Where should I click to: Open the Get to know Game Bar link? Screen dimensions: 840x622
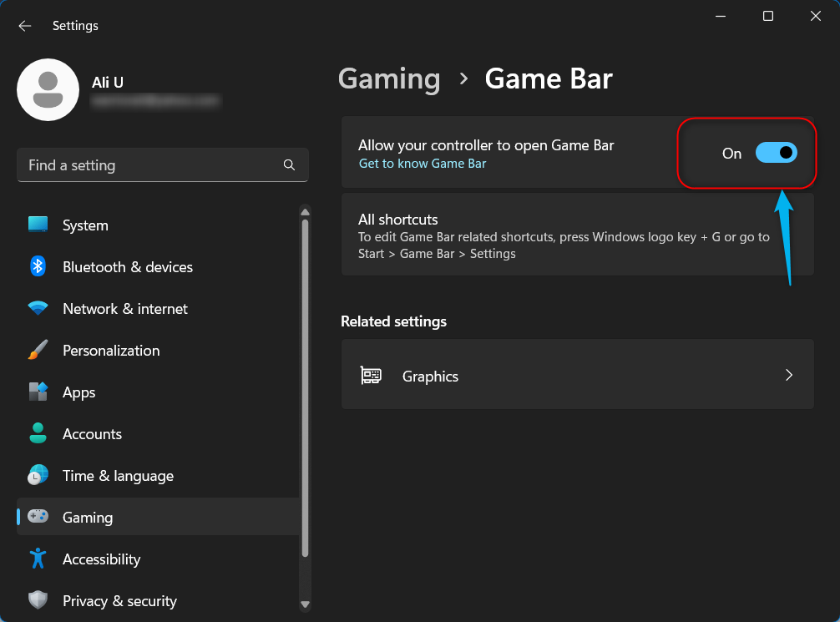pyautogui.click(x=423, y=164)
